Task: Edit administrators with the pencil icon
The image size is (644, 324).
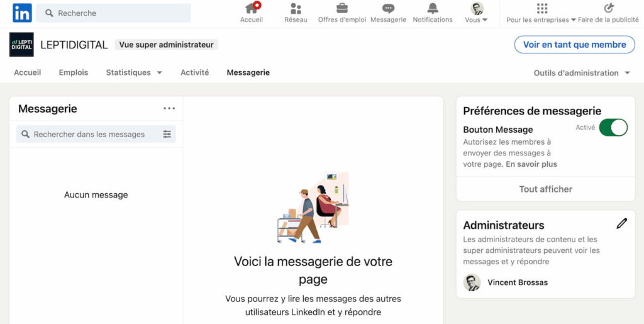Action: click(622, 223)
